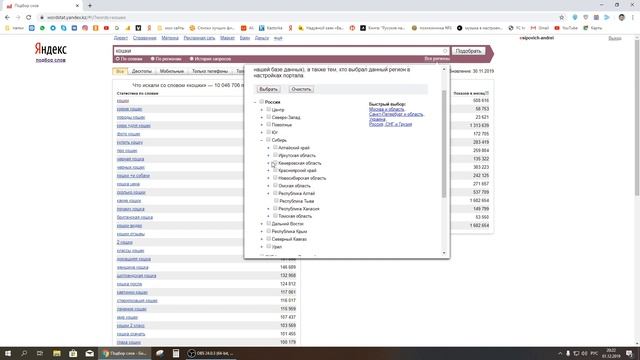Open Task View on the taskbar
Image resolution: width=640 pixels, height=360 pixels.
(x=40, y=353)
